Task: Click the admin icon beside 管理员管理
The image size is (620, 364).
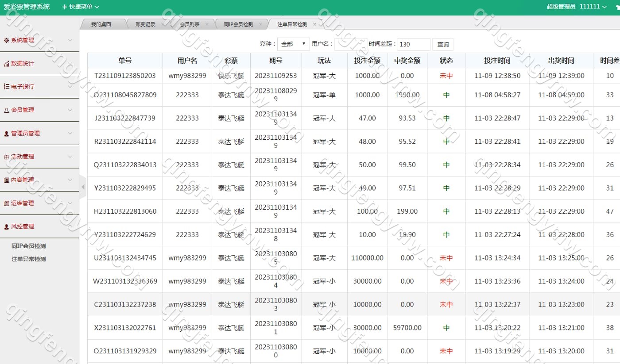Action: (x=6, y=134)
